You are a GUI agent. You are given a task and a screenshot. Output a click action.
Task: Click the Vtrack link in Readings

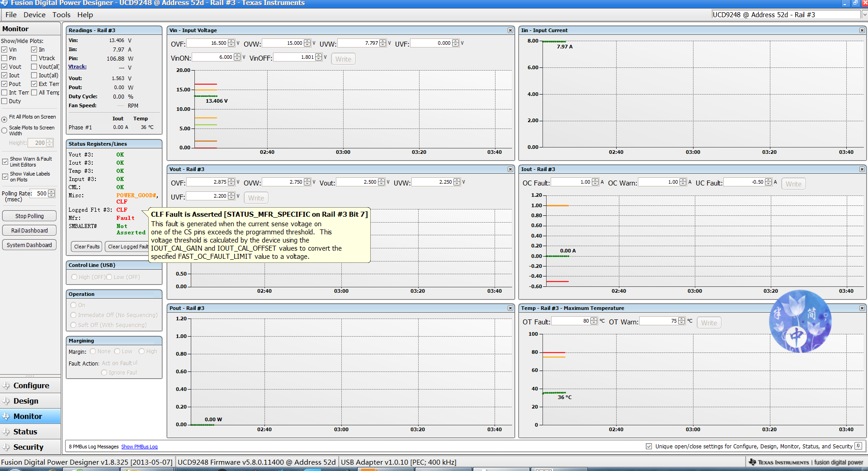point(77,67)
